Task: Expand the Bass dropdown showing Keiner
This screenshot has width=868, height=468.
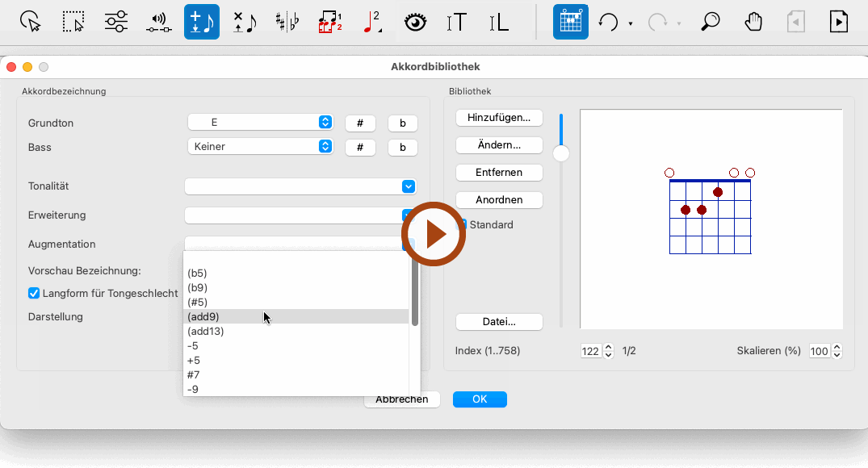Action: pos(260,147)
